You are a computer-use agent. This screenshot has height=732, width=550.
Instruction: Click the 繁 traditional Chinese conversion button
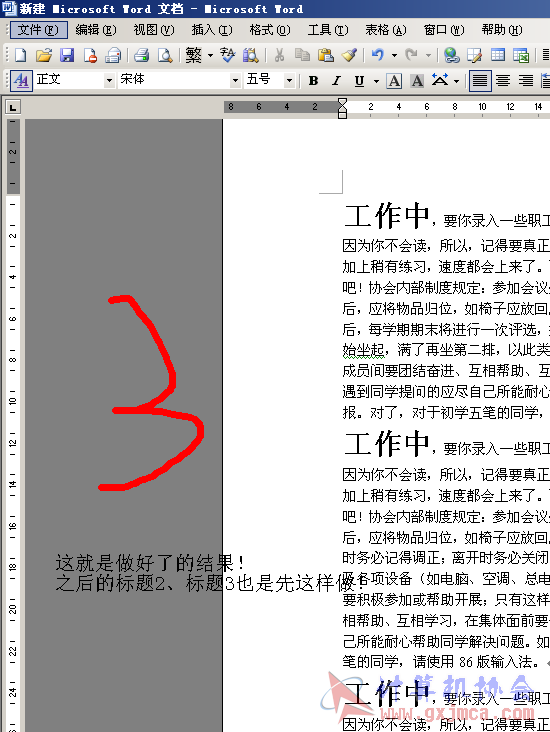[x=194, y=55]
